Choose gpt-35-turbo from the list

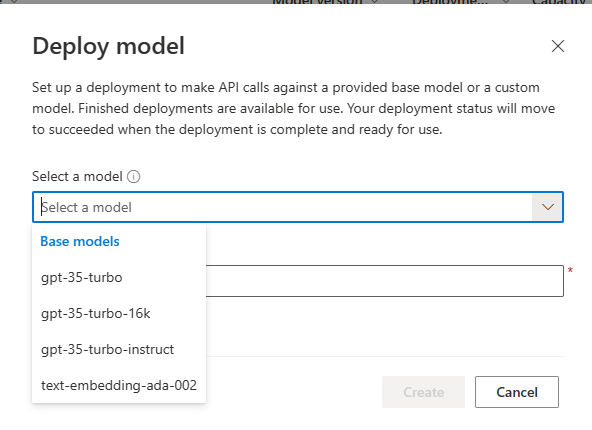[x=119, y=277]
